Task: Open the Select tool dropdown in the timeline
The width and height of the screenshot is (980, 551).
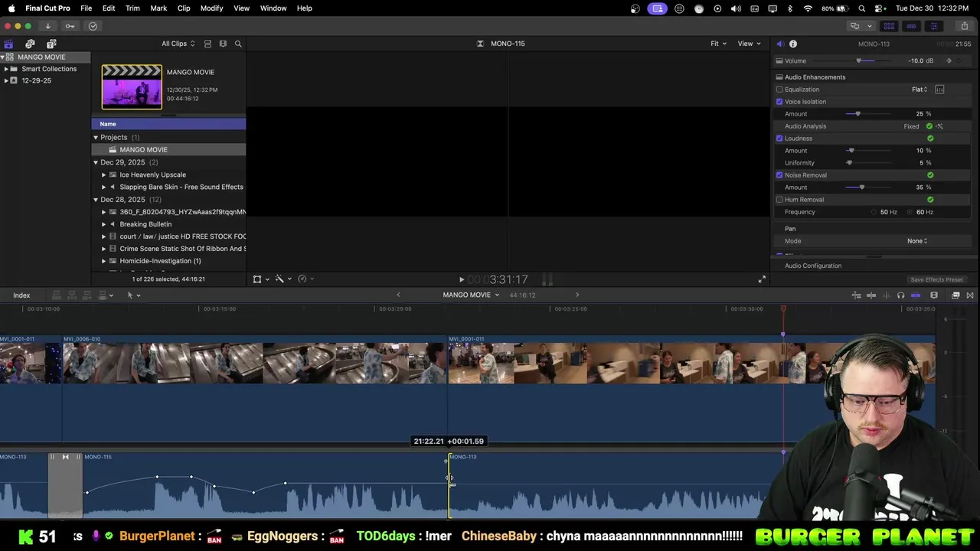Action: [133, 295]
